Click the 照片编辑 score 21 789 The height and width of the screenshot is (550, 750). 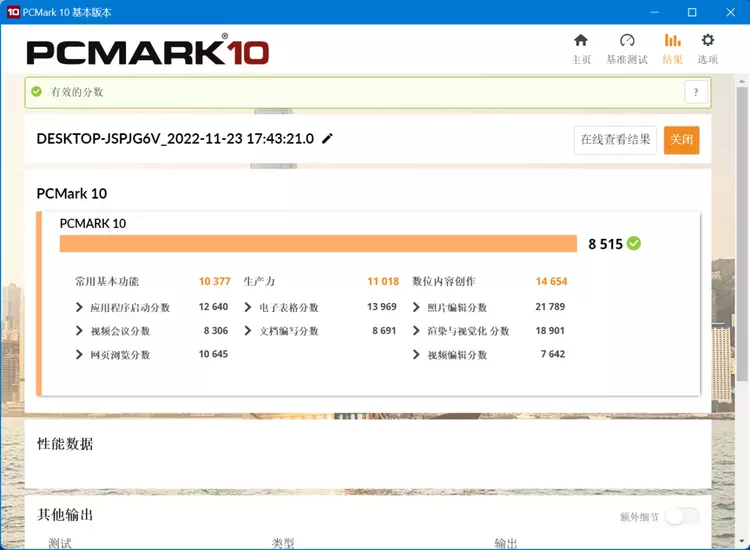coord(550,307)
